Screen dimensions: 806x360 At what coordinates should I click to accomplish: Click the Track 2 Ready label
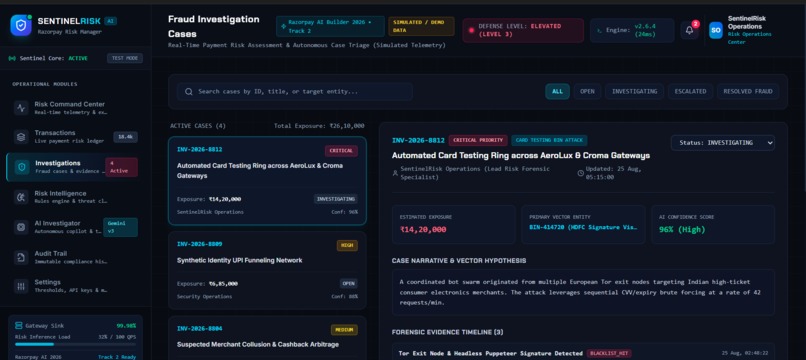point(117,357)
